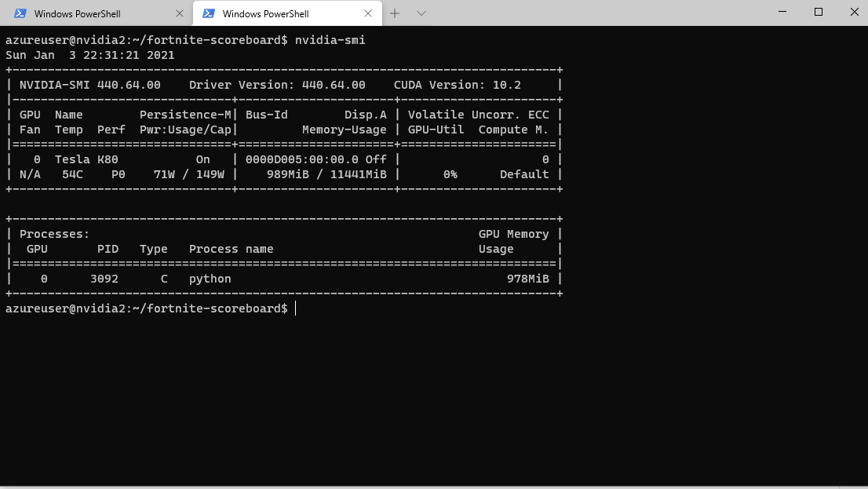Open a new tab with plus button

pos(395,13)
